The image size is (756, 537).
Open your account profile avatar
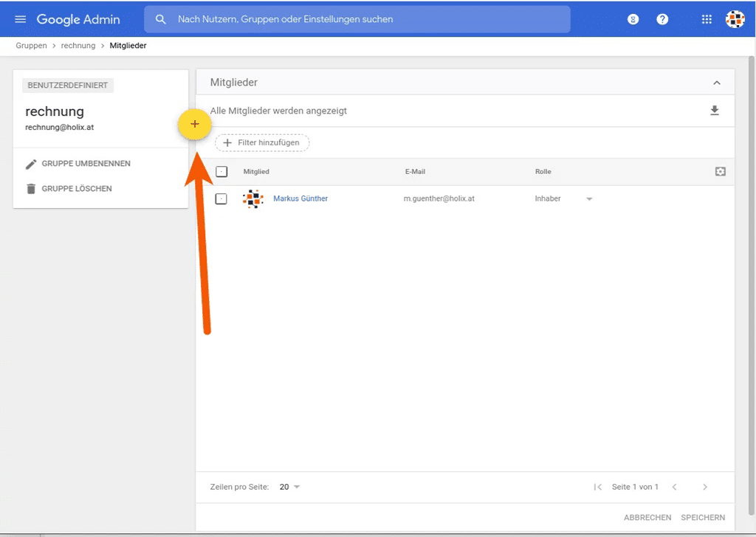coord(735,19)
